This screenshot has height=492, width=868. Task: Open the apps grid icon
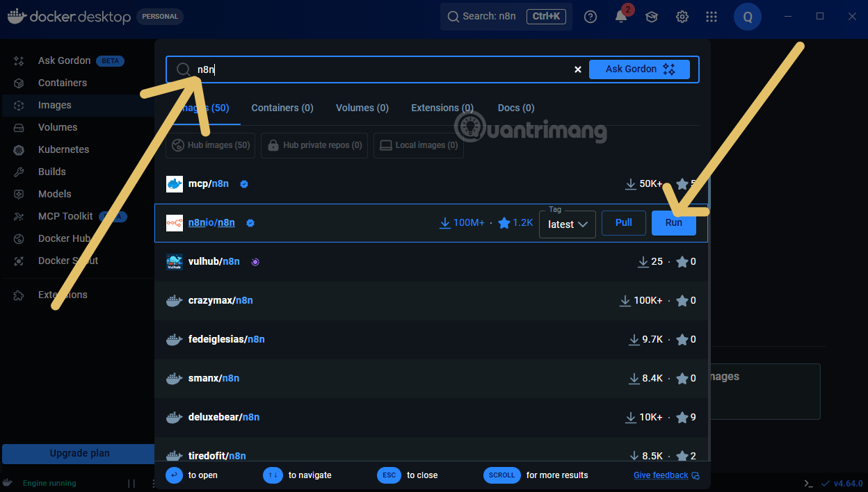click(x=712, y=17)
